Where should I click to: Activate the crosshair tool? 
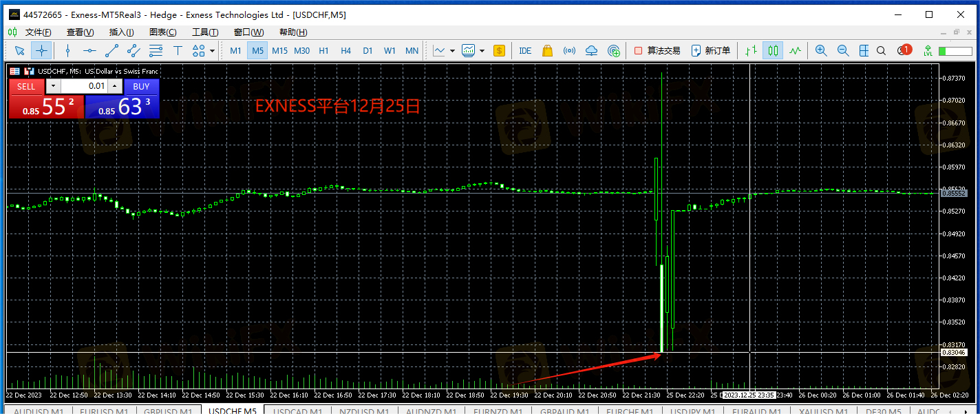coord(42,50)
